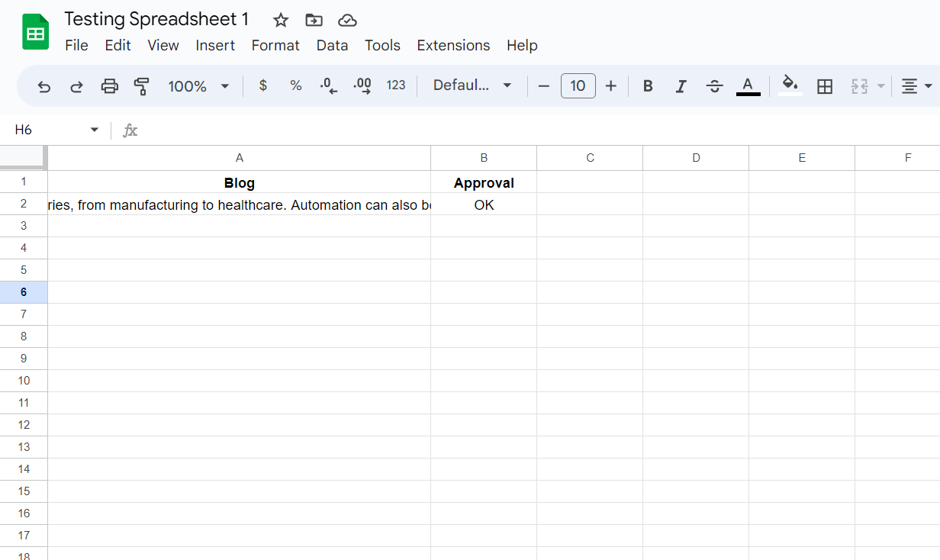Select column B header
The image size is (940, 560).
(x=484, y=158)
